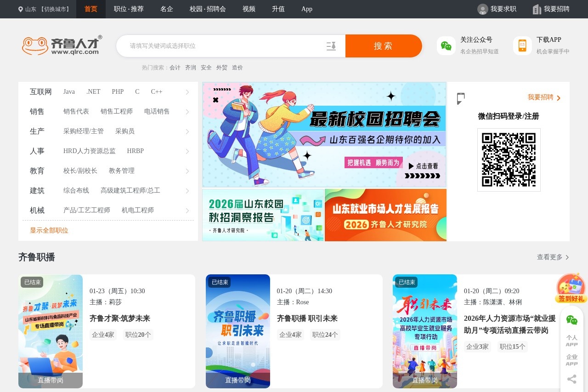Click the orange 搜索 button
This screenshot has height=392, width=588.
pos(384,46)
